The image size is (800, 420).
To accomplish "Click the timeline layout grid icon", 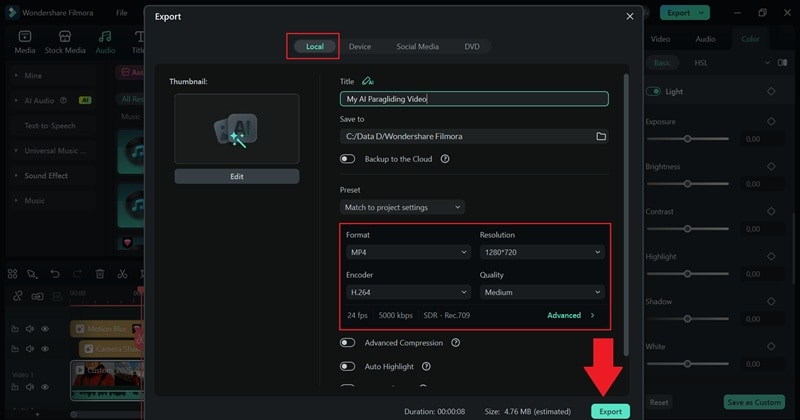I will tap(12, 274).
